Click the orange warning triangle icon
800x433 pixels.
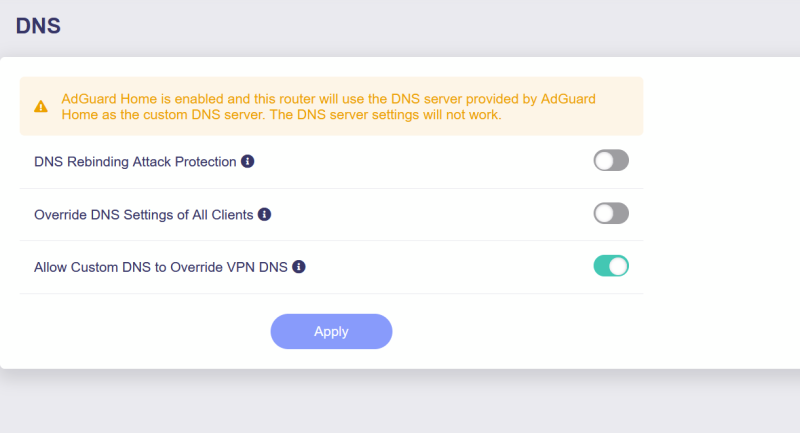click(40, 106)
